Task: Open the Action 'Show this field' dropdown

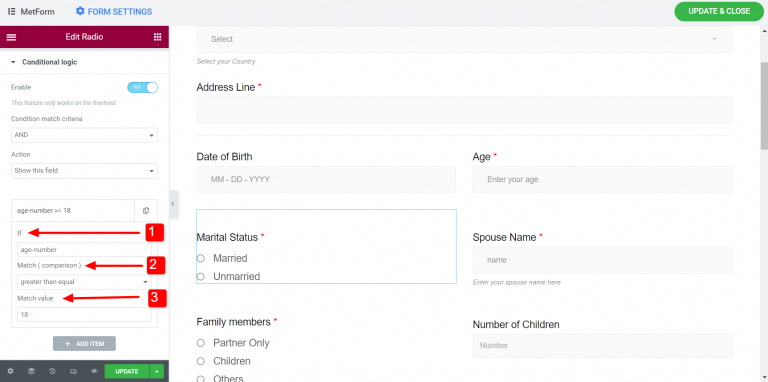Action: (84, 170)
